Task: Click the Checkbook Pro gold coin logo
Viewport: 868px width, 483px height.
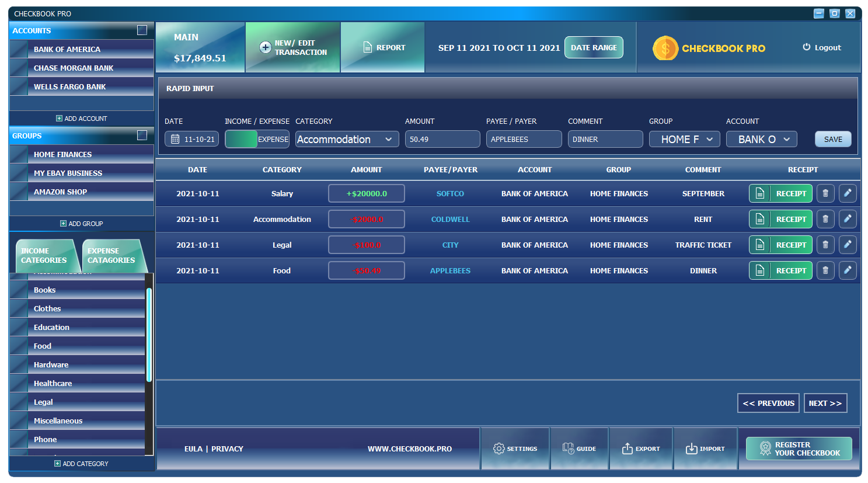Action: click(x=665, y=48)
